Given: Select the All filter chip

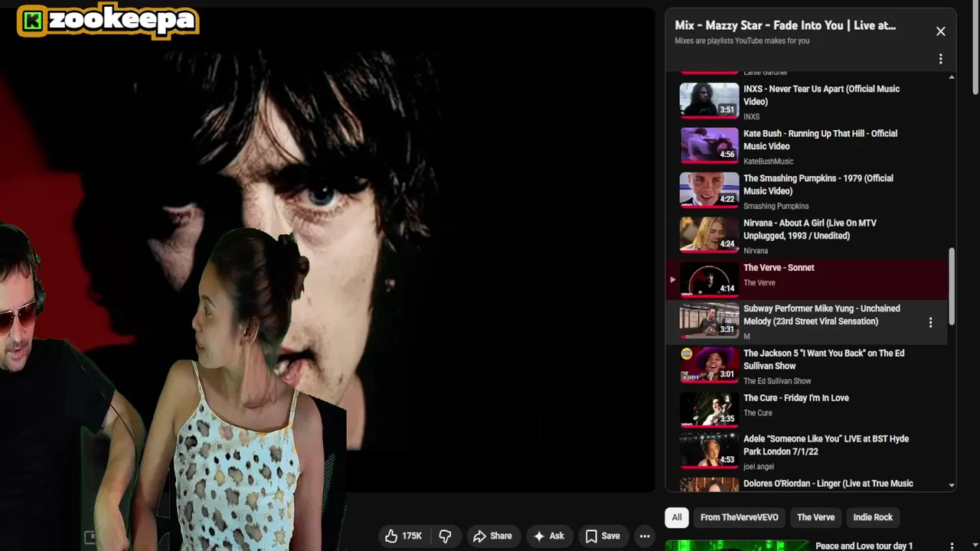Looking at the screenshot, I should coord(677,517).
